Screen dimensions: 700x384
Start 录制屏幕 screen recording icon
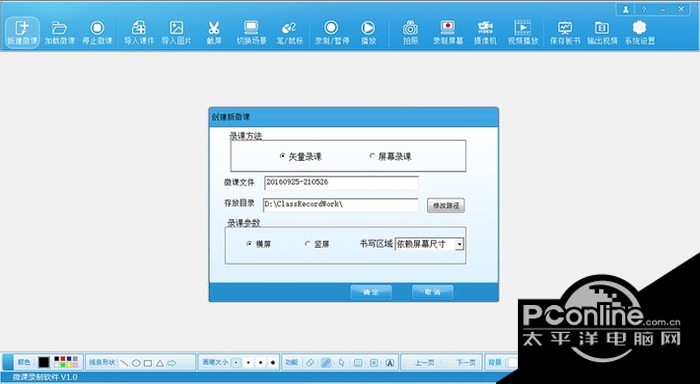pyautogui.click(x=448, y=33)
